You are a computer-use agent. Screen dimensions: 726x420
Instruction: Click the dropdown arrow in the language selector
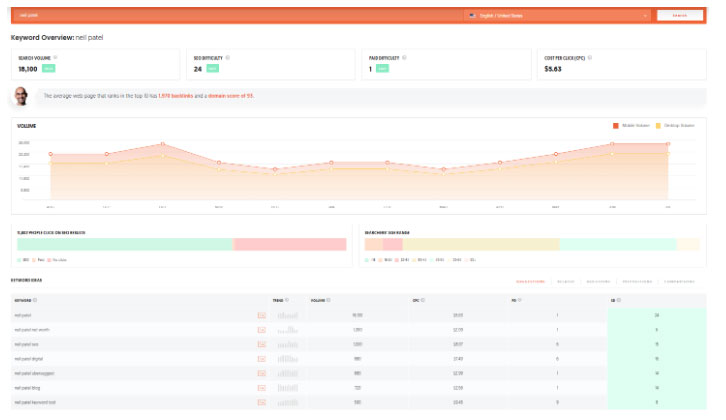pos(645,16)
